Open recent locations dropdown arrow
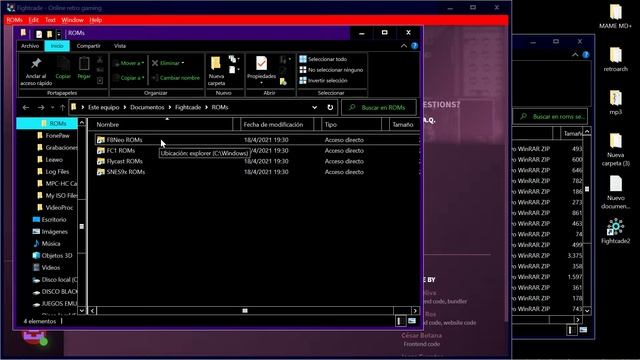640x360 pixels. pos(52,107)
